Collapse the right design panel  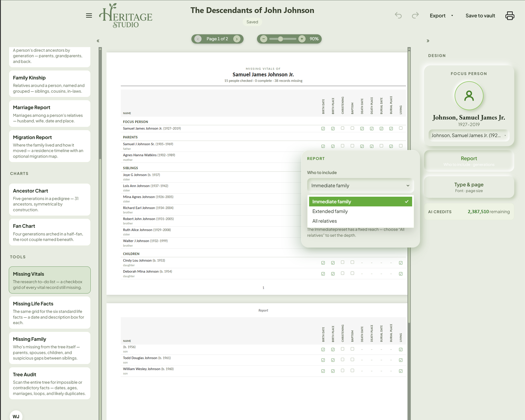428,41
